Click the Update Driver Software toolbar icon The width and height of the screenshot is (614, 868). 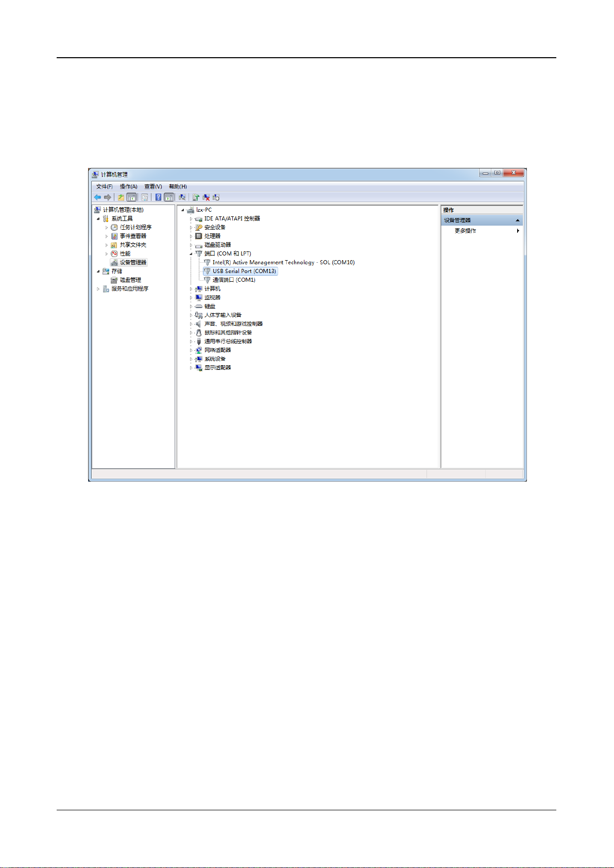click(196, 197)
